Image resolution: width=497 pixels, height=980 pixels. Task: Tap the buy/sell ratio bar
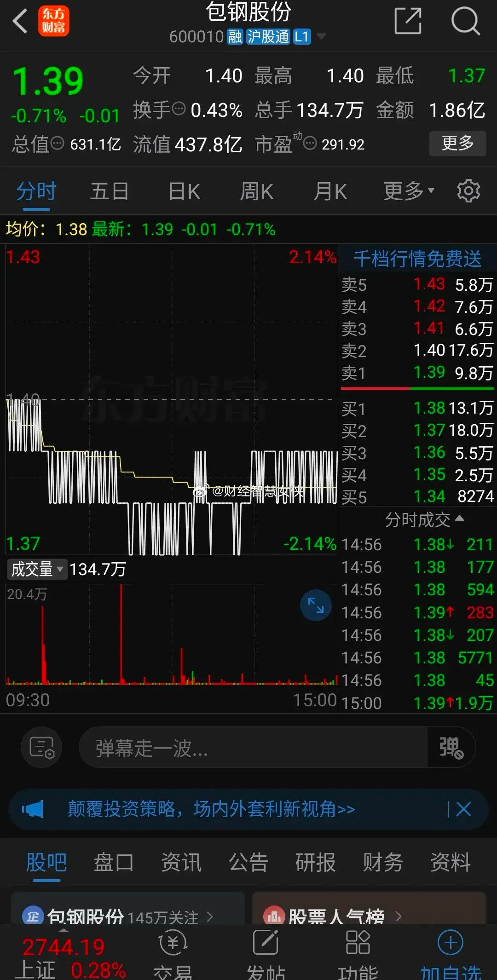(417, 389)
